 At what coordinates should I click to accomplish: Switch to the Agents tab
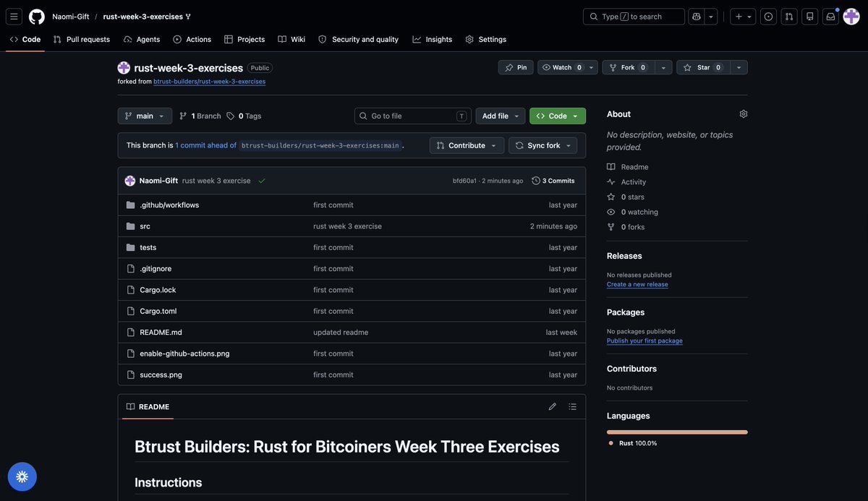[x=142, y=39]
